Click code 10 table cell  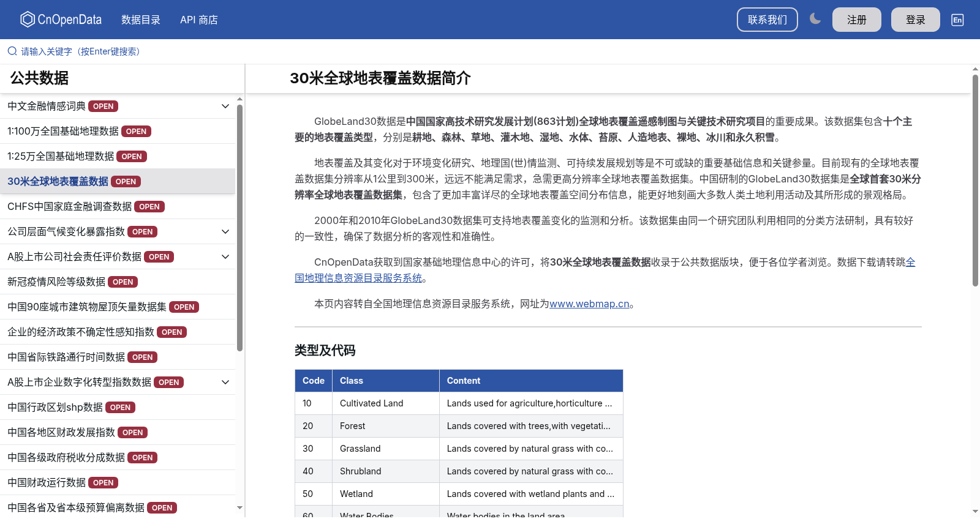click(x=314, y=403)
